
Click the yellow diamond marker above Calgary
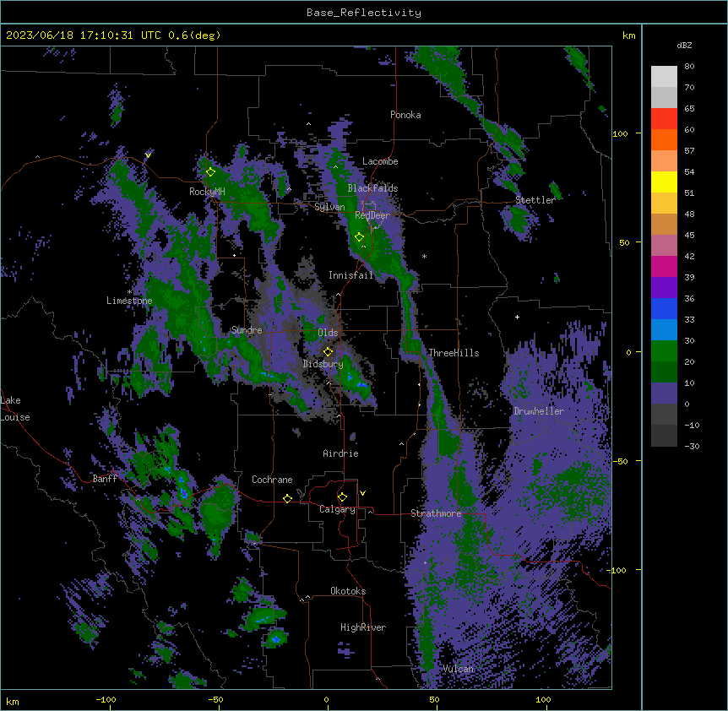342,497
